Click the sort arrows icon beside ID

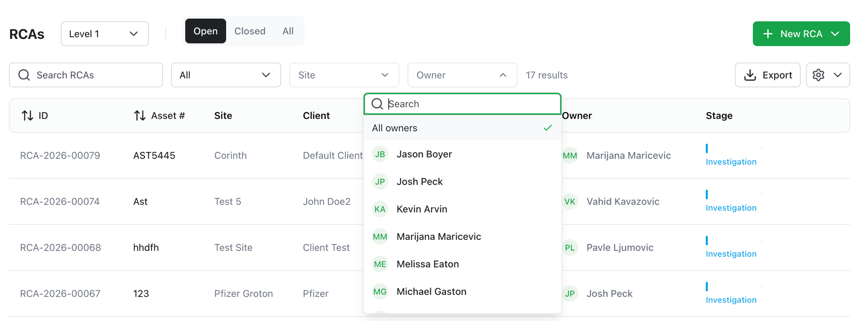point(27,115)
